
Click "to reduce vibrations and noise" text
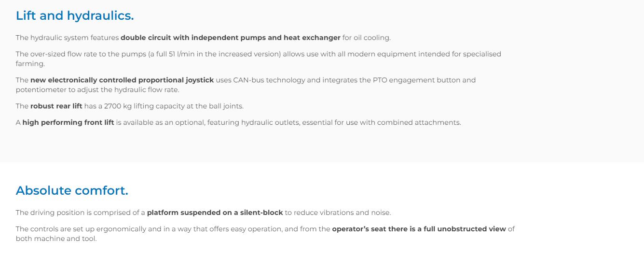(x=338, y=213)
